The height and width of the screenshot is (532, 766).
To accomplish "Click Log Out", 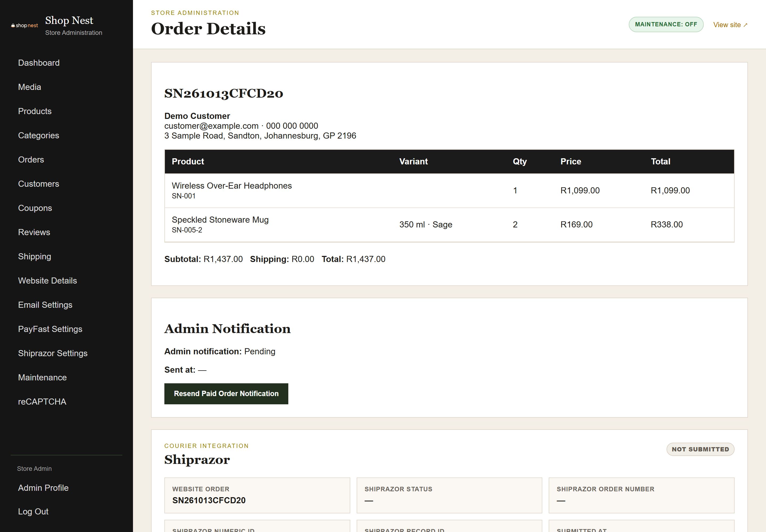I will (33, 512).
